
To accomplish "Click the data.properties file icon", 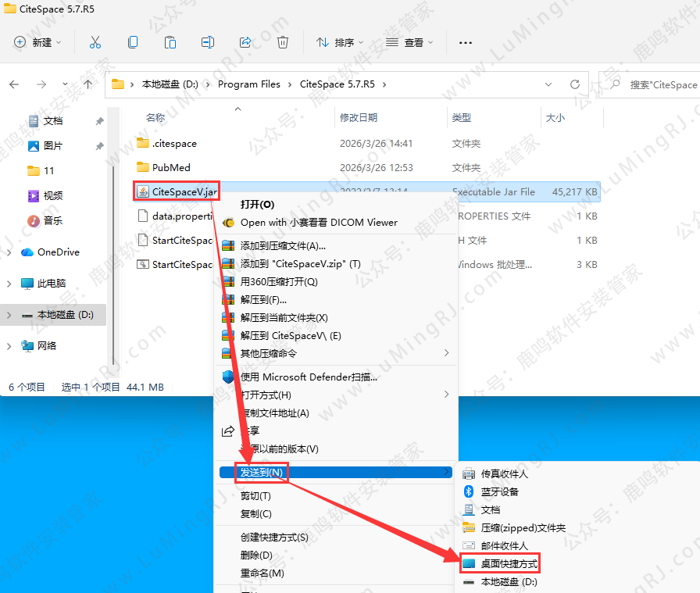I will click(143, 216).
